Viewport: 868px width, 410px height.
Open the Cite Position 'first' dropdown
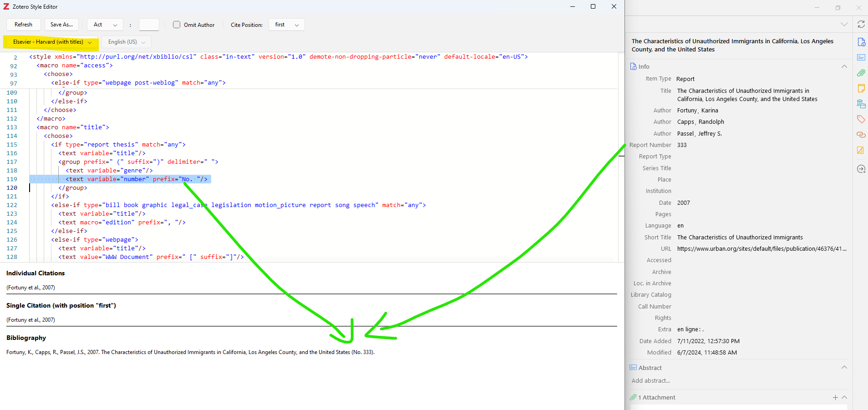tap(287, 25)
